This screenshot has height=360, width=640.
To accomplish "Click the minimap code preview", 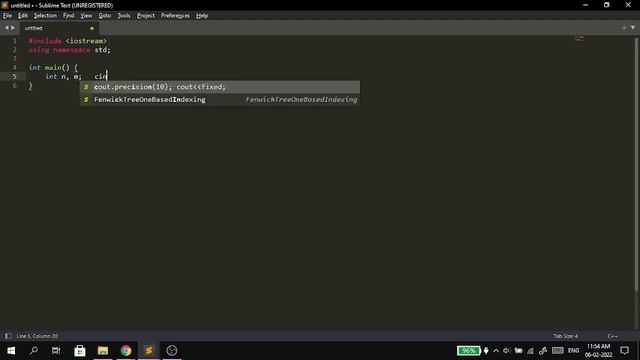I will coord(579,39).
